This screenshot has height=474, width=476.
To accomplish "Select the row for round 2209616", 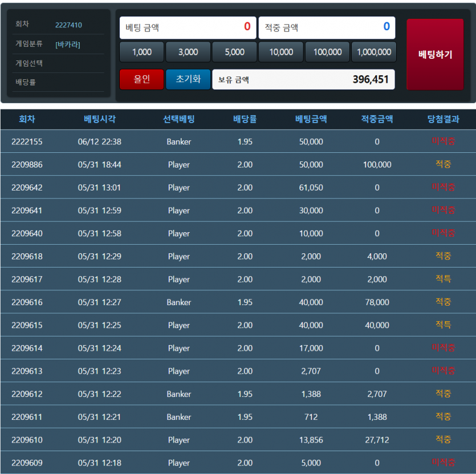I will tap(238, 302).
